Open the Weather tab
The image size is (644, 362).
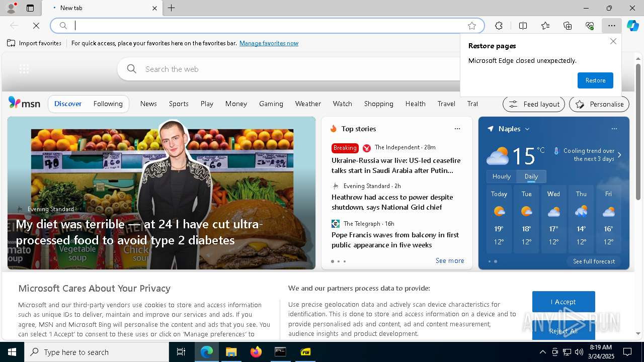(x=308, y=104)
